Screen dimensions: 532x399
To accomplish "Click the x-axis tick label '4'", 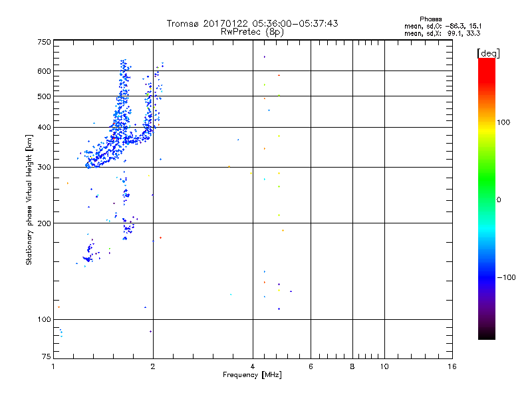I will click(x=253, y=366).
